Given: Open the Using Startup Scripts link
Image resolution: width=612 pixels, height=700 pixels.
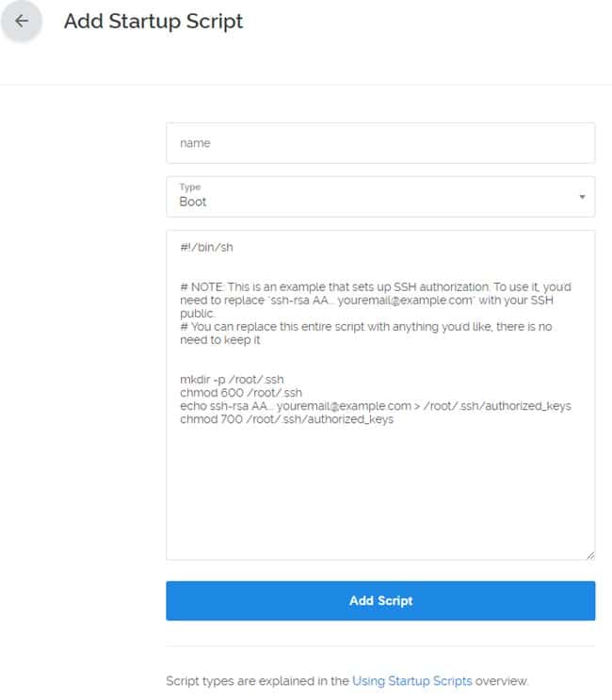Looking at the screenshot, I should (412, 680).
